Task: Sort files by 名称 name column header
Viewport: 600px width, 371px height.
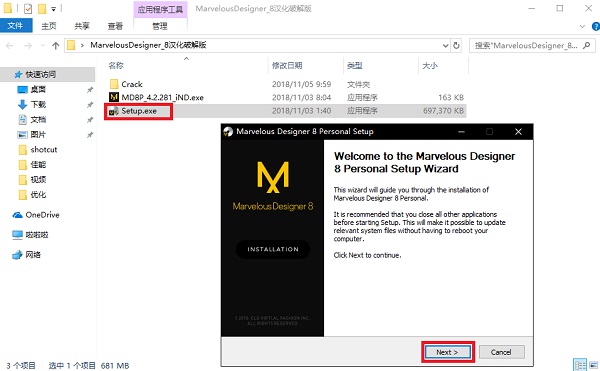Action: (116, 65)
